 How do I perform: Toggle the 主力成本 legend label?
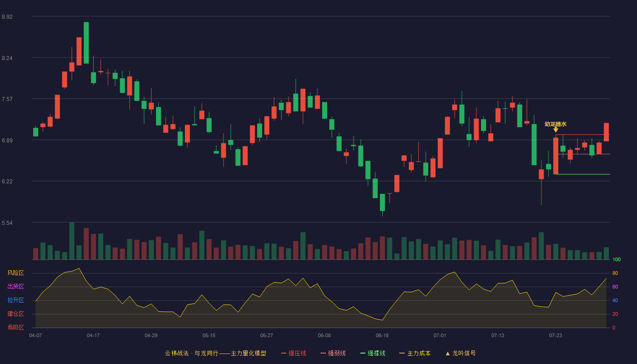click(419, 353)
